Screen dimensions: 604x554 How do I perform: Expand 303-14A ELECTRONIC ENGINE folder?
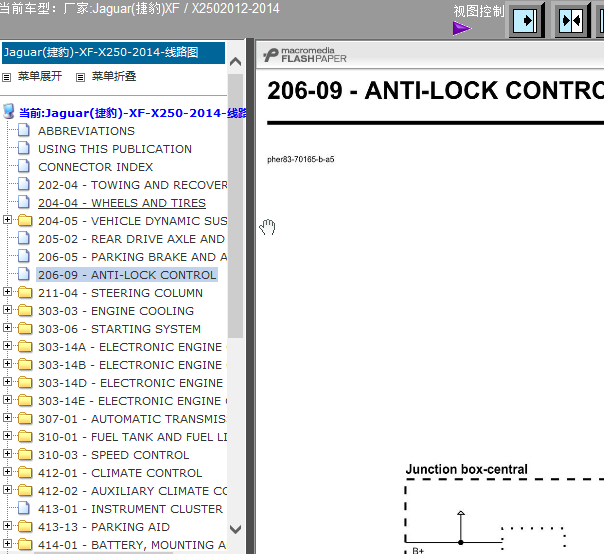pyautogui.click(x=7, y=346)
